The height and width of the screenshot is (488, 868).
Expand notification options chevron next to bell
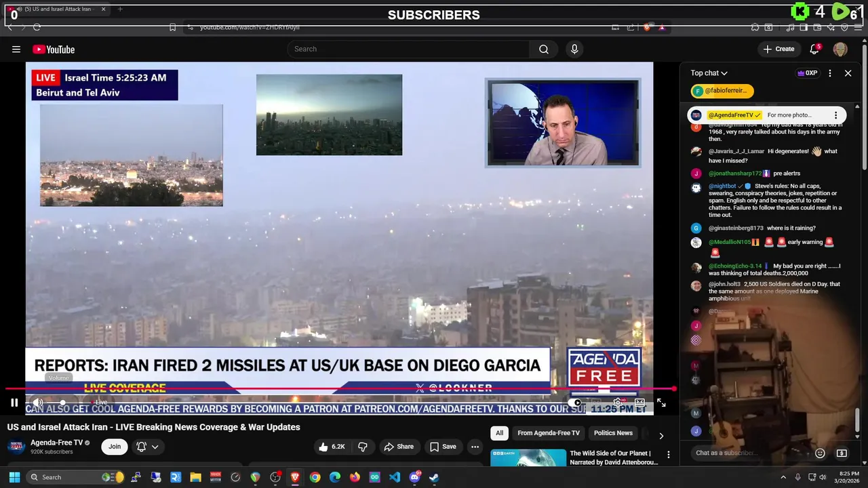tap(155, 447)
